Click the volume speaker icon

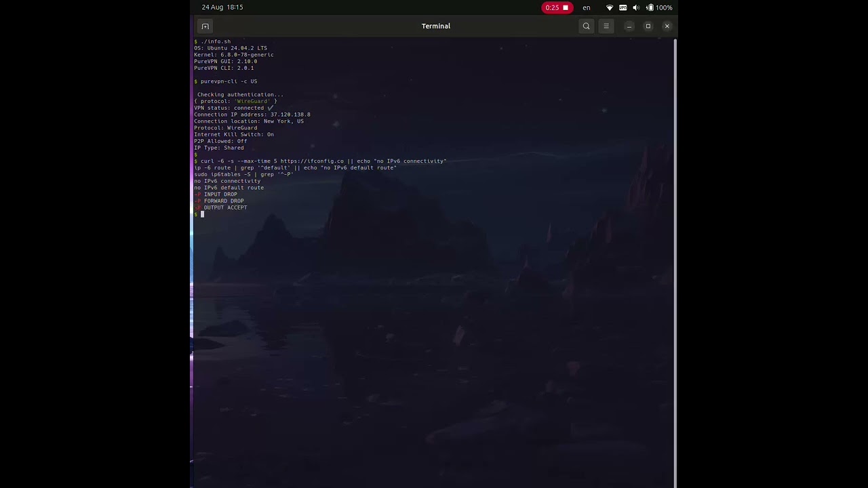tap(636, 7)
